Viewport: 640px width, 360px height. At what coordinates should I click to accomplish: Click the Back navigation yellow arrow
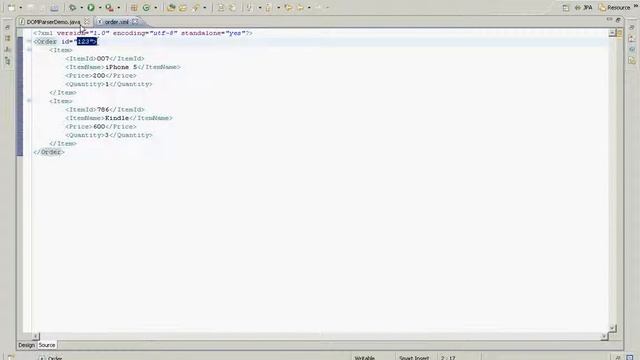301,8
